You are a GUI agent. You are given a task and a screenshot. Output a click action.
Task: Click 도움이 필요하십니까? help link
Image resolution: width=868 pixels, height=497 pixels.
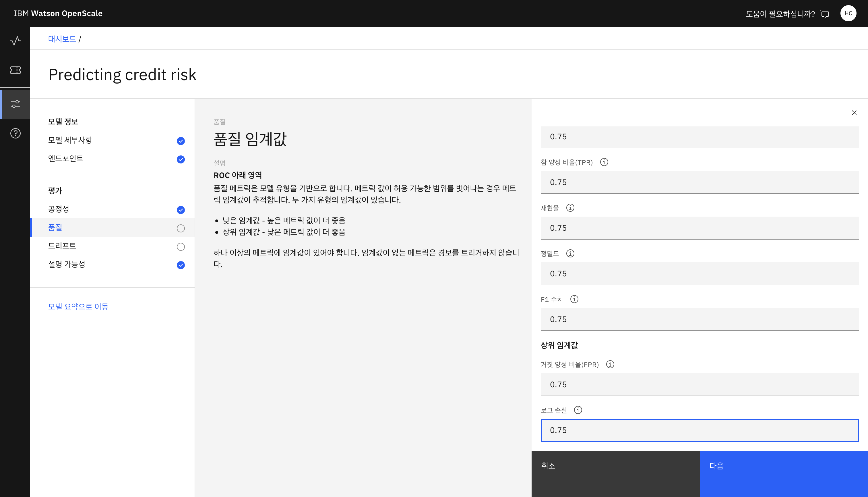coord(780,14)
